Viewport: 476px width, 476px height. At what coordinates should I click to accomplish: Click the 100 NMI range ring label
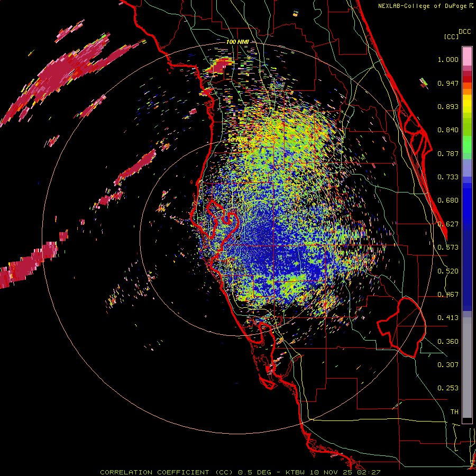tap(237, 42)
